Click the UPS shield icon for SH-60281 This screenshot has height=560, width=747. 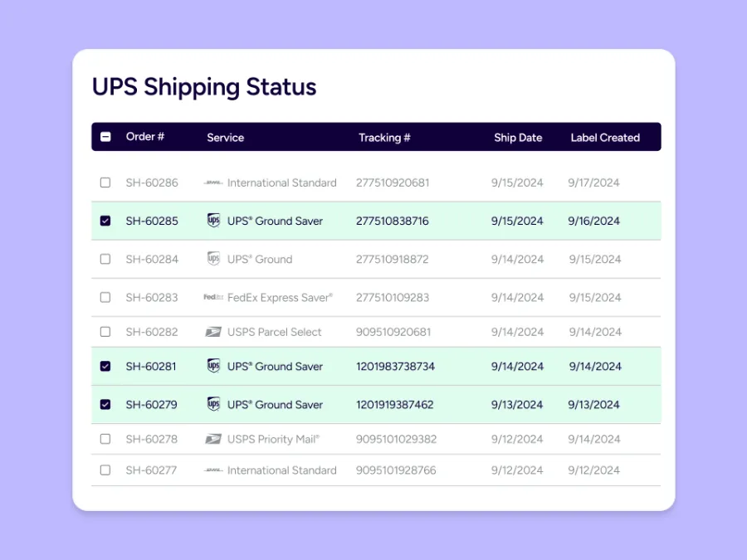pyautogui.click(x=213, y=366)
